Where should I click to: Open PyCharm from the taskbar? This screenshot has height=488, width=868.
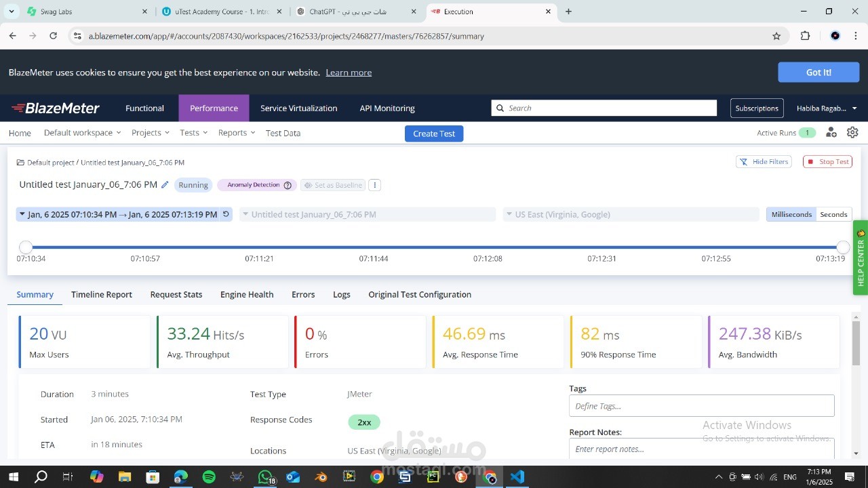433,476
